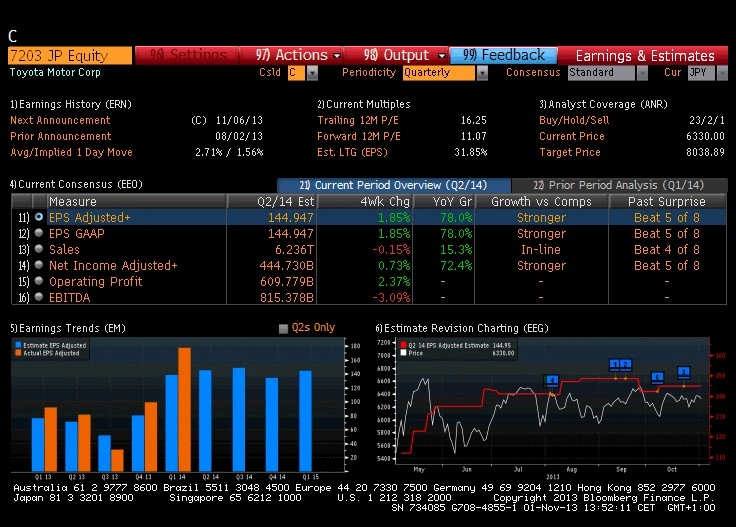Click the Sales estimate value 6.236T

(x=294, y=250)
